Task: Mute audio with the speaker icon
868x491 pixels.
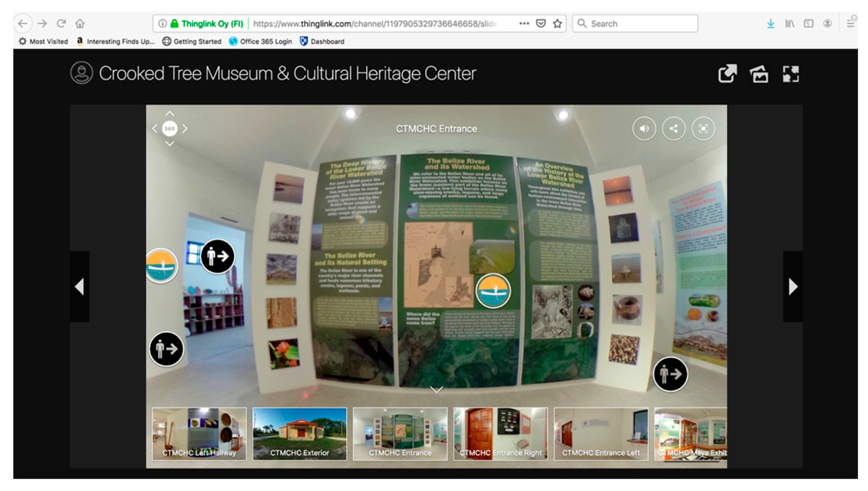Action: tap(644, 129)
